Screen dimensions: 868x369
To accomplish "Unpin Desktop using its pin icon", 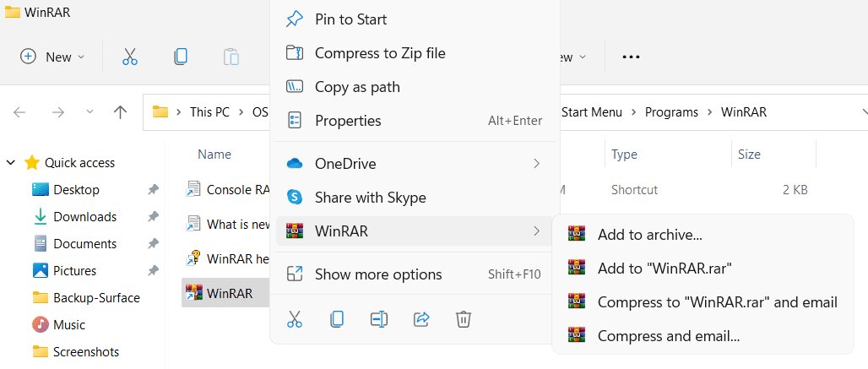I will pos(154,190).
